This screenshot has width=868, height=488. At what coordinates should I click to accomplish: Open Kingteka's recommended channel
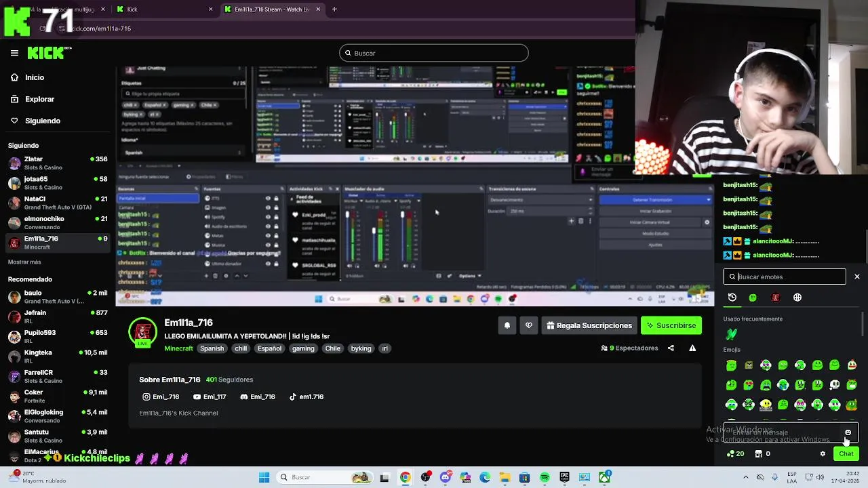[58, 357]
